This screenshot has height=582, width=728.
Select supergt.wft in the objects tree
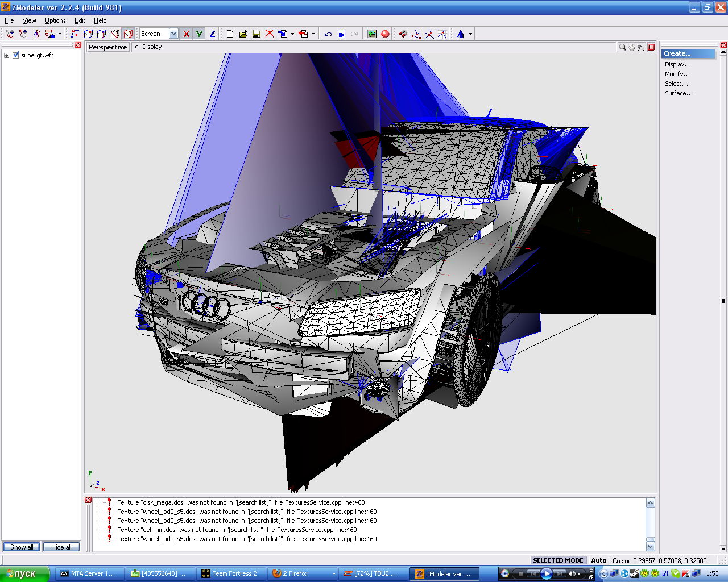38,55
